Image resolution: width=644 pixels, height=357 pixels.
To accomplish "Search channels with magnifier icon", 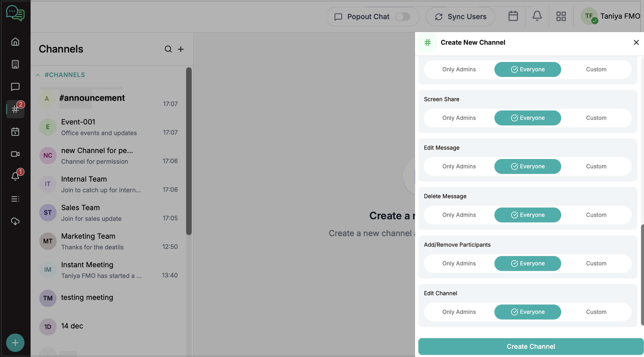I will pos(168,49).
